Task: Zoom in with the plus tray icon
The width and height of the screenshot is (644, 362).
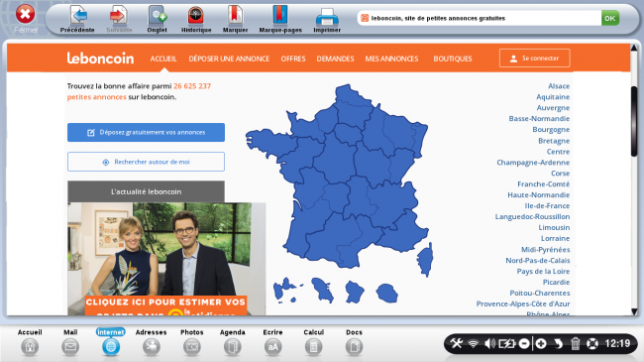Action: tap(541, 343)
